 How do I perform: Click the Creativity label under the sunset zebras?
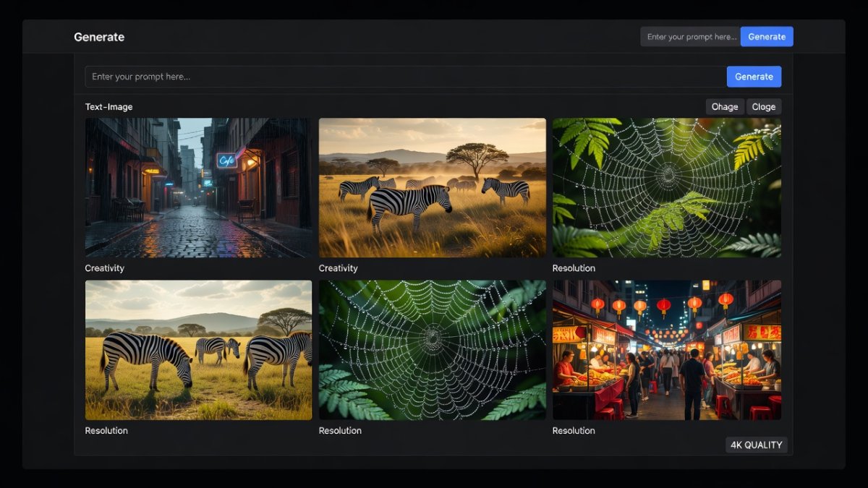click(x=339, y=268)
